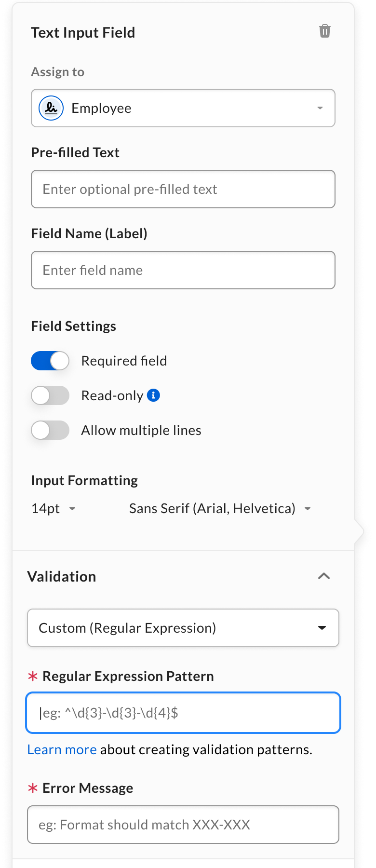Open the Custom (Regular Expression) validation dropdown
This screenshot has height=868, width=376.
click(183, 628)
